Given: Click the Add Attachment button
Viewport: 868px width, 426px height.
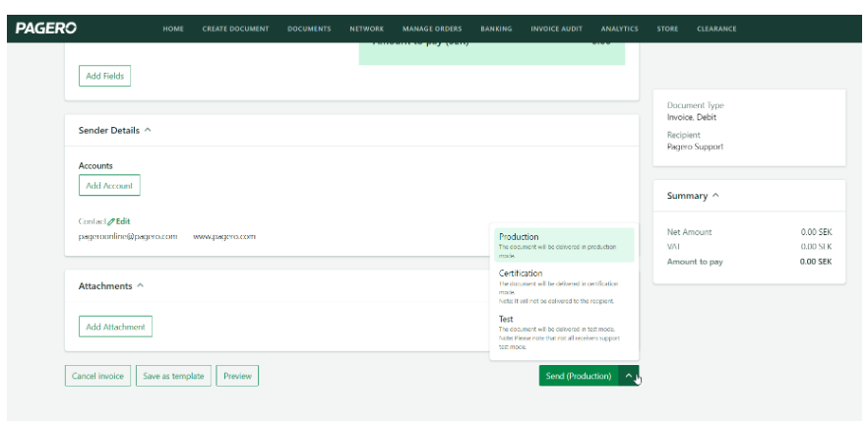Looking at the screenshot, I should click(116, 327).
